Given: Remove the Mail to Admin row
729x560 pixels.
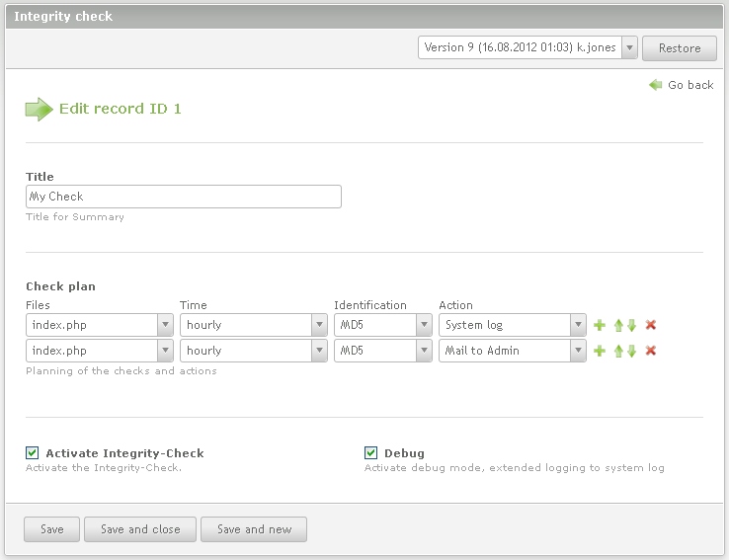Looking at the screenshot, I should (x=651, y=351).
